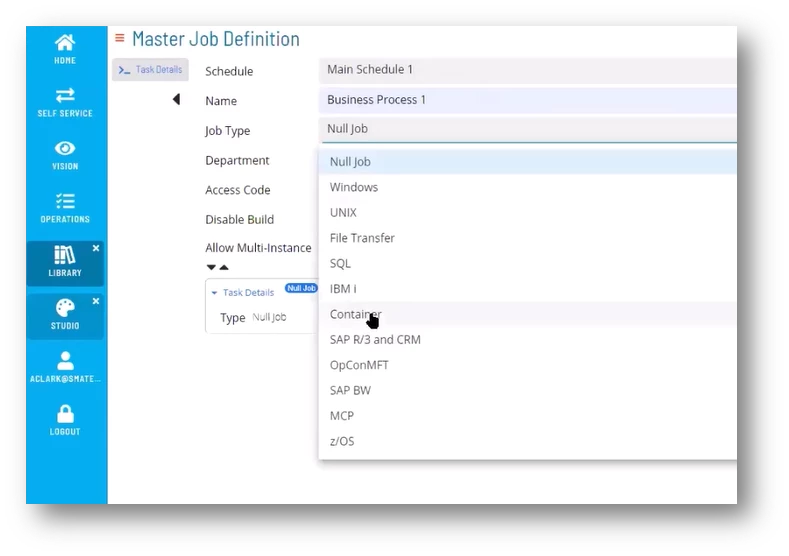Image resolution: width=789 pixels, height=556 pixels.
Task: Click the Disable Build label
Action: 240,219
